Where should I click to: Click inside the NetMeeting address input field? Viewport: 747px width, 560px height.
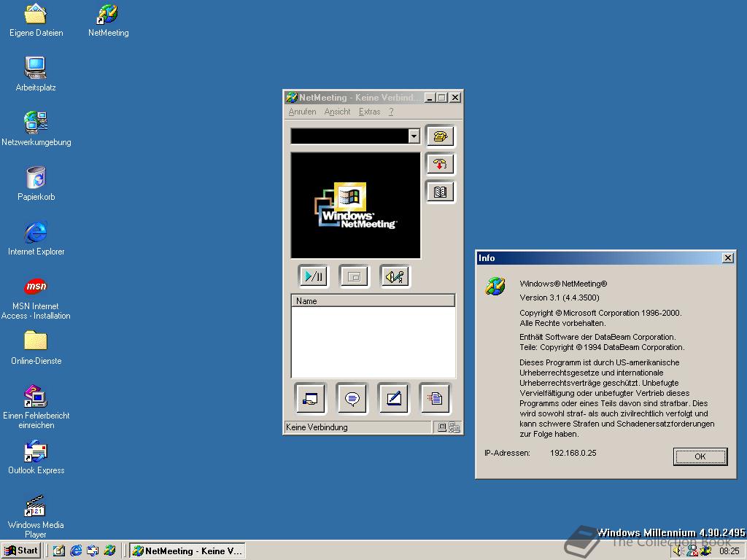click(x=349, y=136)
